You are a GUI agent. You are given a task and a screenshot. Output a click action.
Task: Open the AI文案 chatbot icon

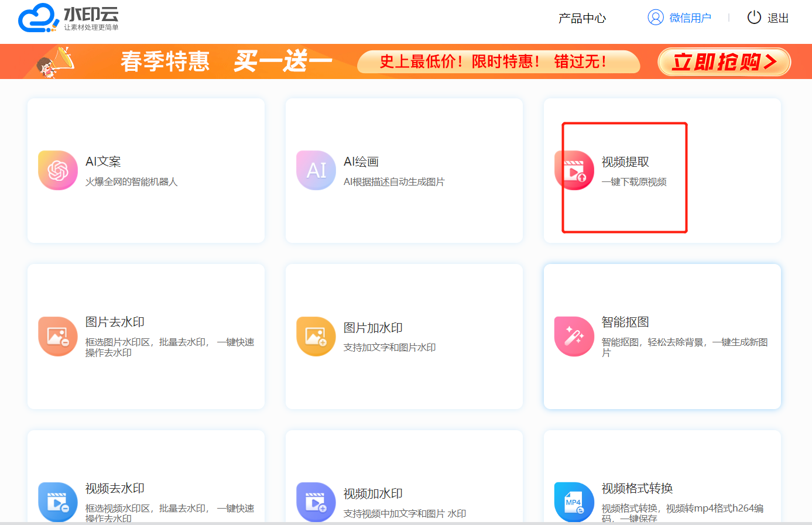(58, 170)
